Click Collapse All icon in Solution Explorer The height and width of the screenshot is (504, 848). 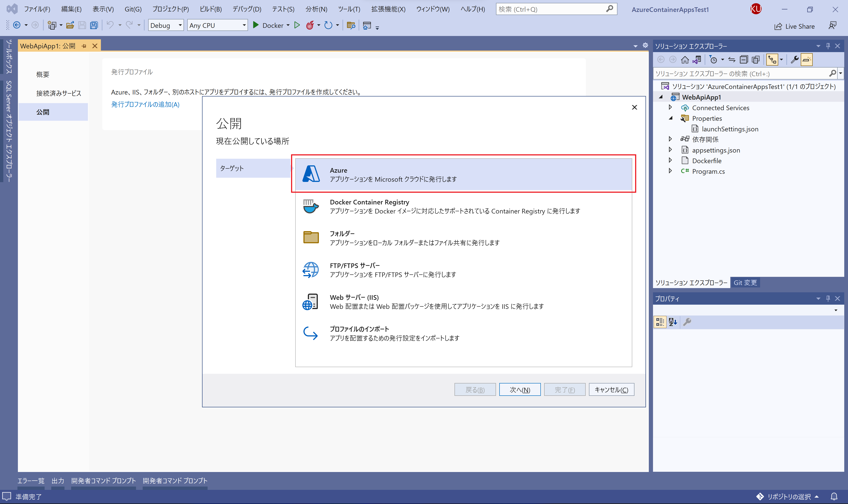pyautogui.click(x=744, y=60)
